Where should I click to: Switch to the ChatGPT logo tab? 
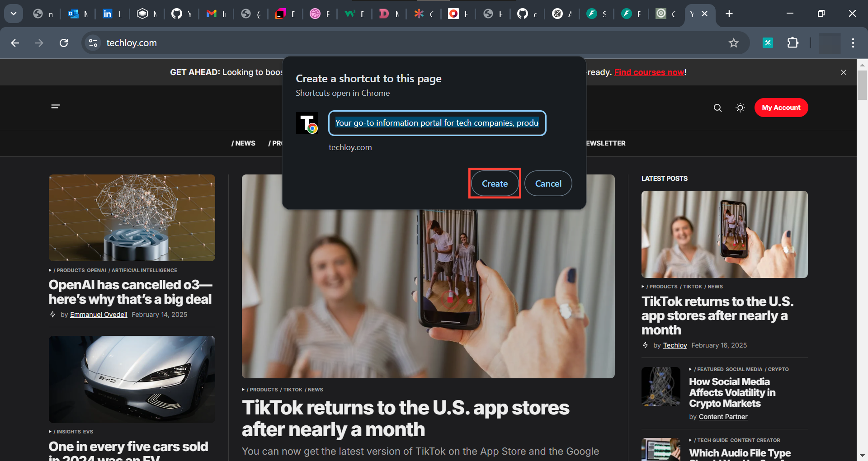pos(562,14)
